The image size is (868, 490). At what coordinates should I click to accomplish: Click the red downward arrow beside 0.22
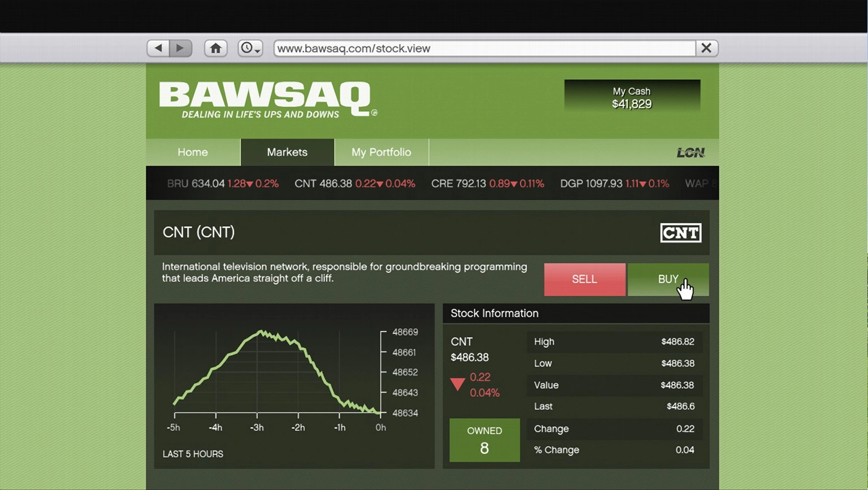coord(457,384)
